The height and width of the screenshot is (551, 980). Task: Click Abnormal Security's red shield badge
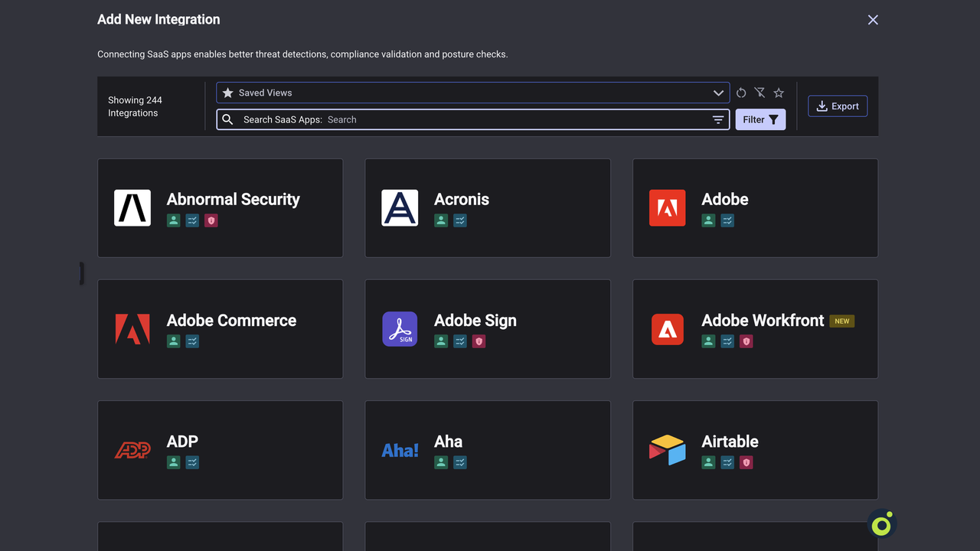coord(211,220)
